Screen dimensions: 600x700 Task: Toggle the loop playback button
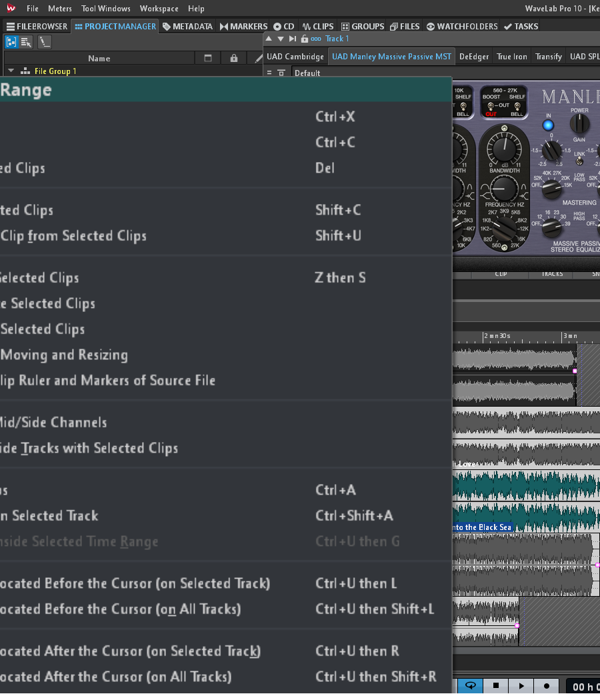pos(470,686)
